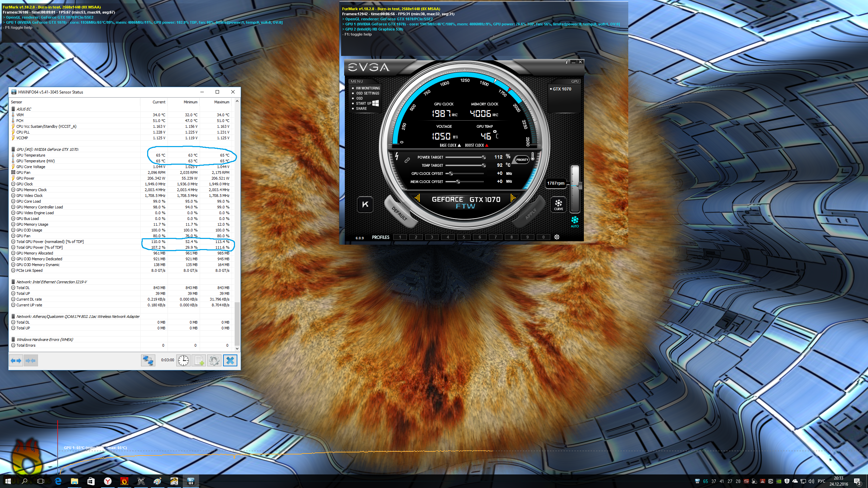Open the fan Curve settings

(x=558, y=205)
